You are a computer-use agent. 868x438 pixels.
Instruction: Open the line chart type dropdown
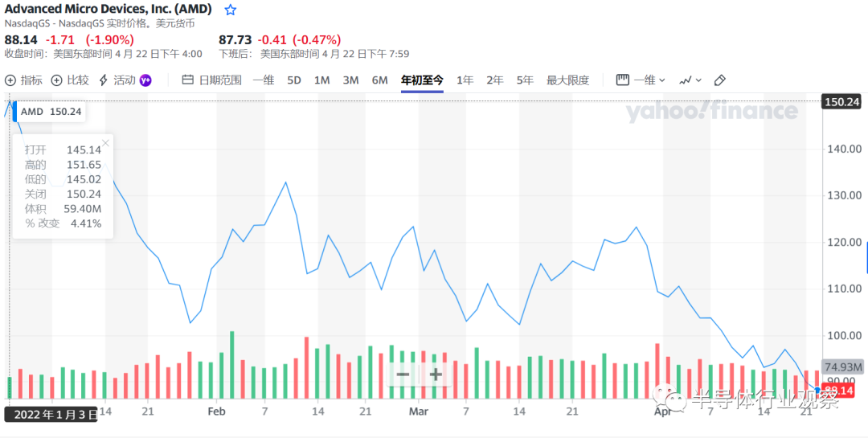690,80
